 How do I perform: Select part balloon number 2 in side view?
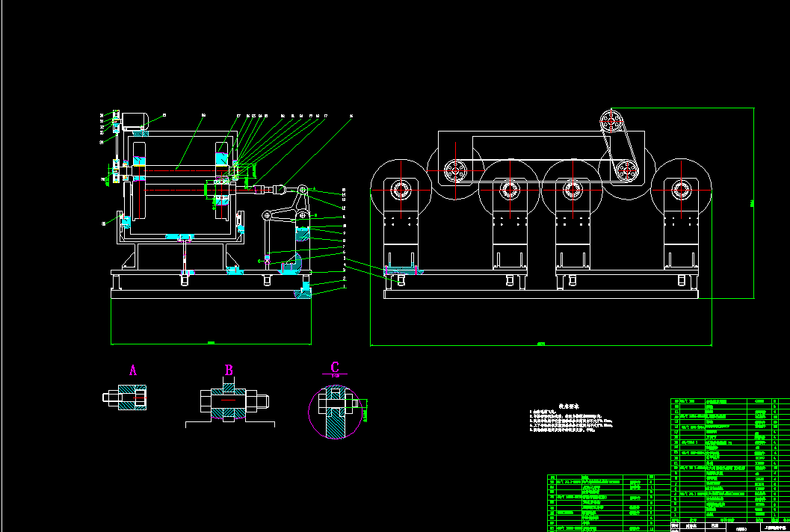click(345, 278)
